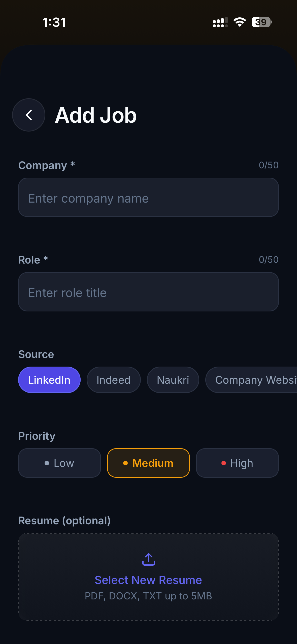Select Medium priority option

[x=148, y=463]
